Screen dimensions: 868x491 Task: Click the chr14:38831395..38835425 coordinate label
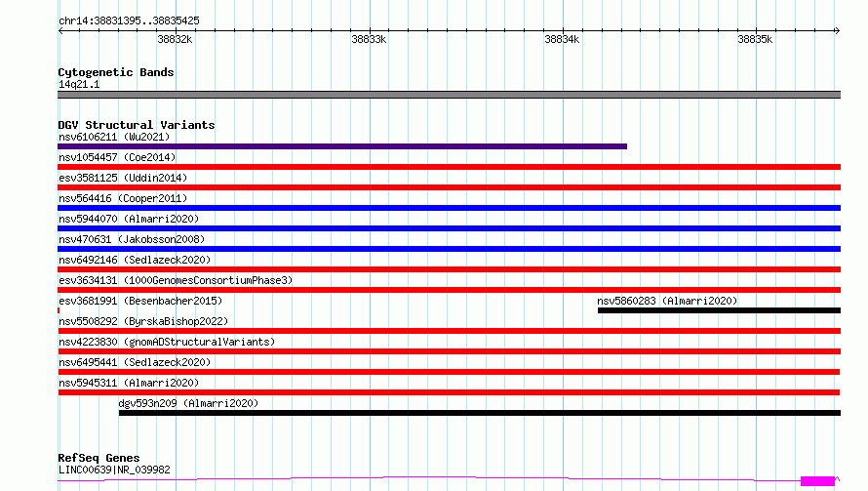tap(129, 21)
